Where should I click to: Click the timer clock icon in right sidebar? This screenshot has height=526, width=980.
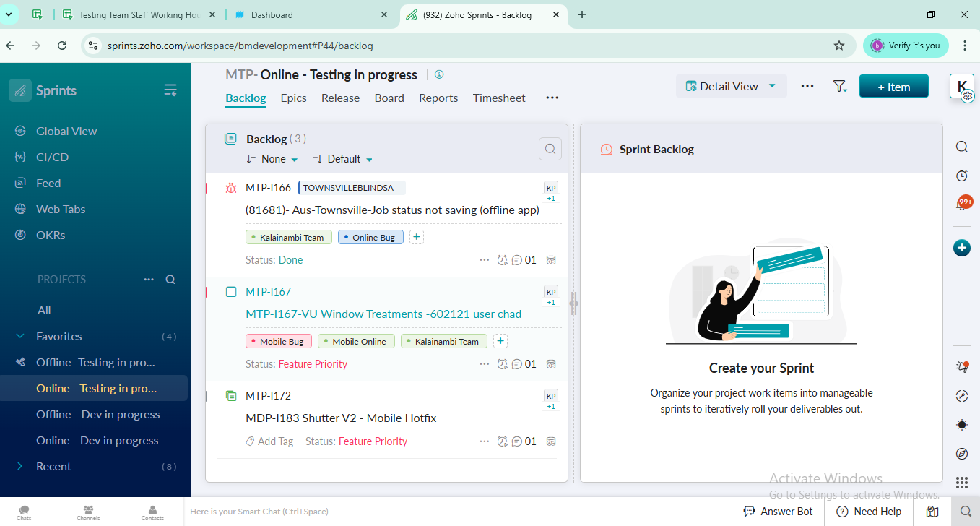coord(962,176)
